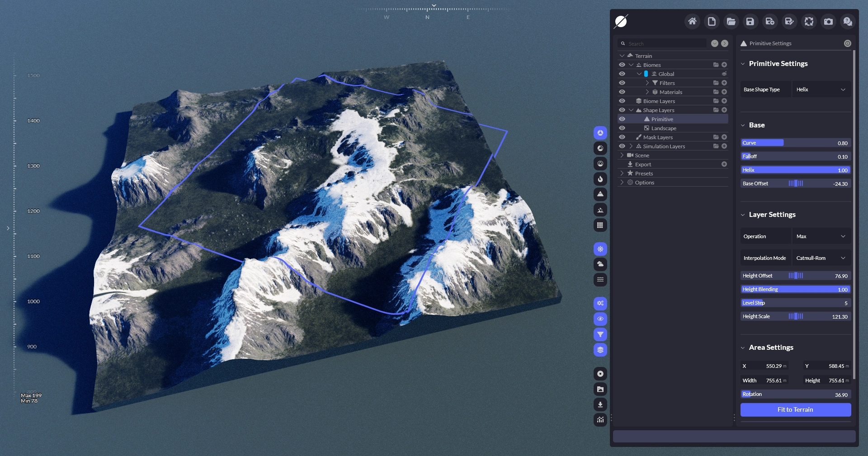Open the Base Shape Type dropdown

821,89
